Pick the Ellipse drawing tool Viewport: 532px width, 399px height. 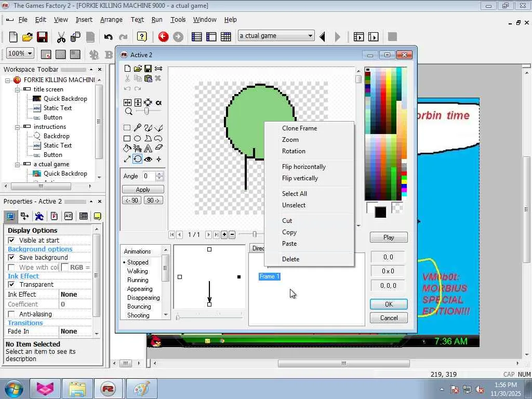pos(137,138)
